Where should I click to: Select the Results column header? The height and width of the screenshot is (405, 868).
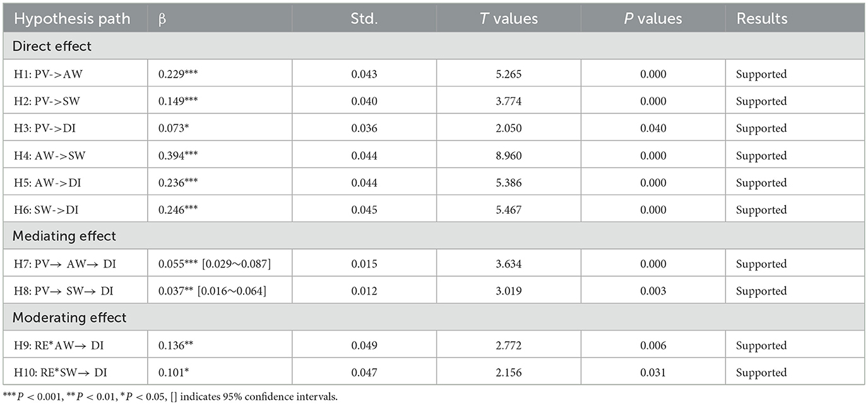coord(761,19)
